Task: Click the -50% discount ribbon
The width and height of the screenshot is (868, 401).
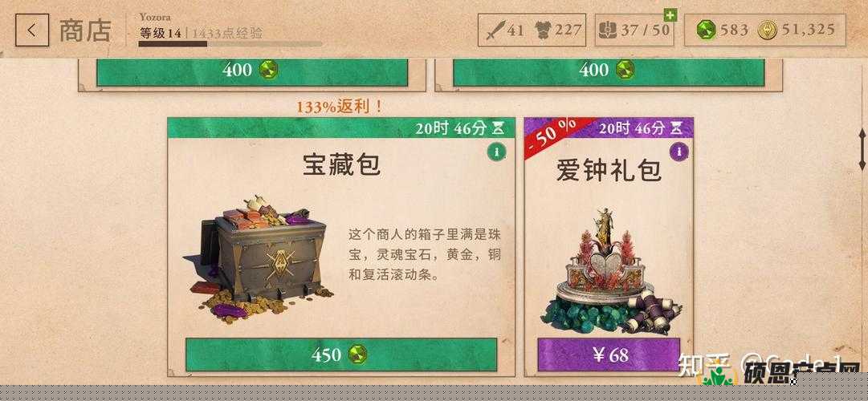Action: click(553, 136)
